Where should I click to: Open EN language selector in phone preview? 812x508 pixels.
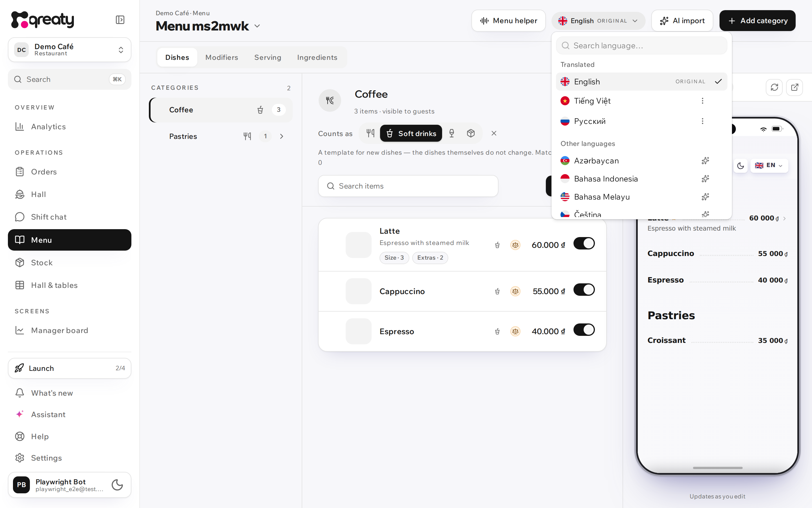[769, 166]
